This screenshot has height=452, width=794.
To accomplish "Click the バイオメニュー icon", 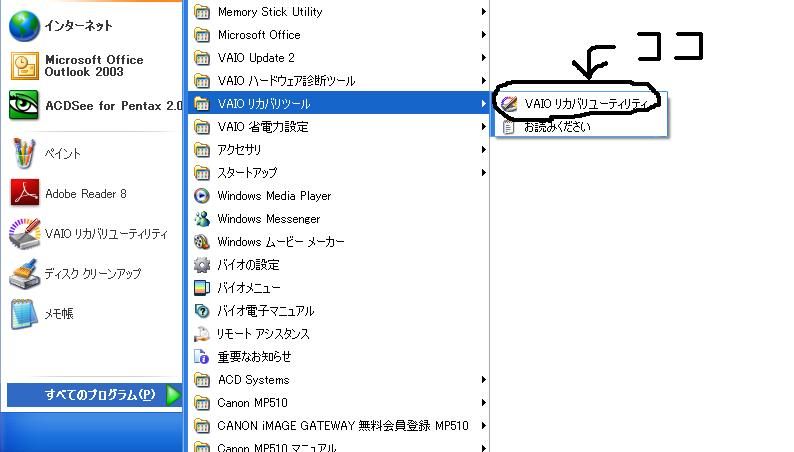I will pyautogui.click(x=202, y=288).
